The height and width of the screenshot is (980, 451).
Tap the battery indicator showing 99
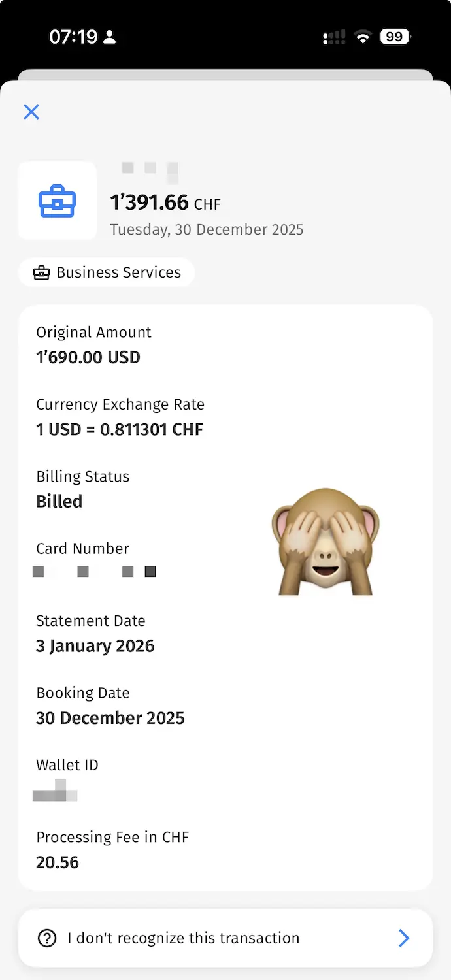tap(394, 37)
